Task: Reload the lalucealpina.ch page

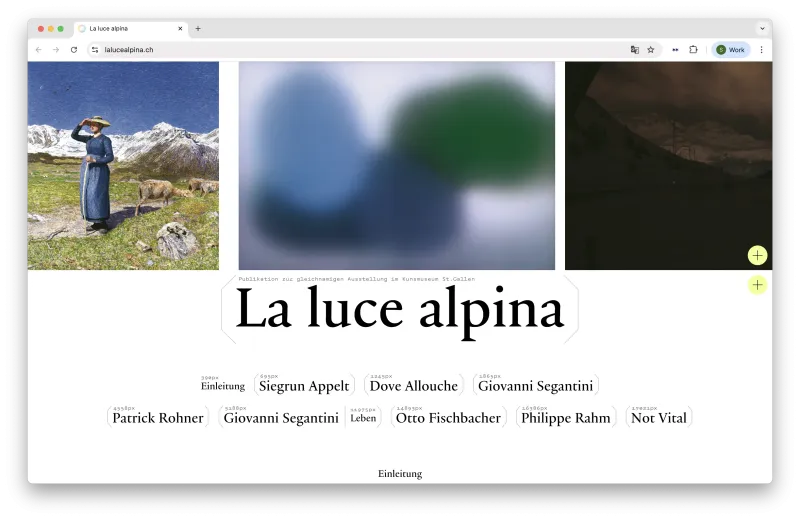Action: point(74,49)
